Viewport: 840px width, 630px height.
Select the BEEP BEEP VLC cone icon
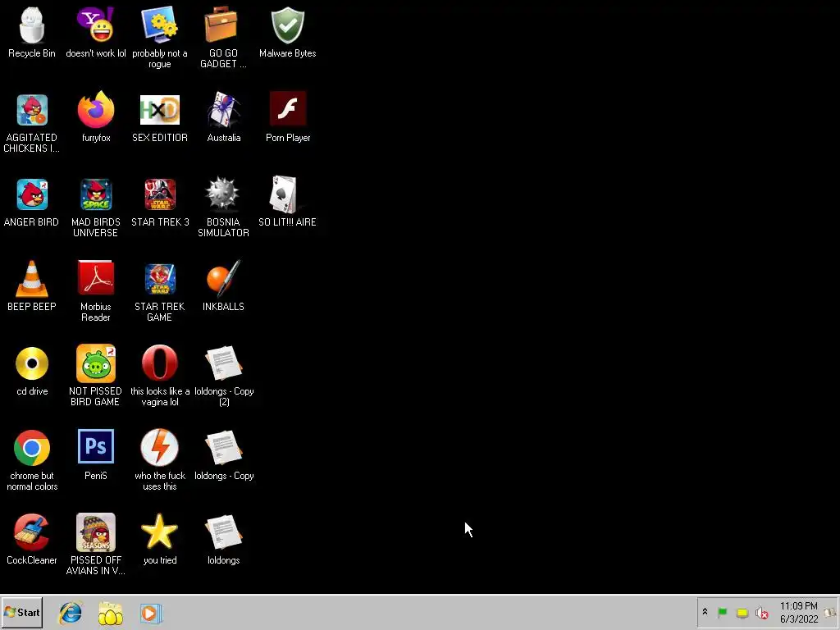[32, 279]
